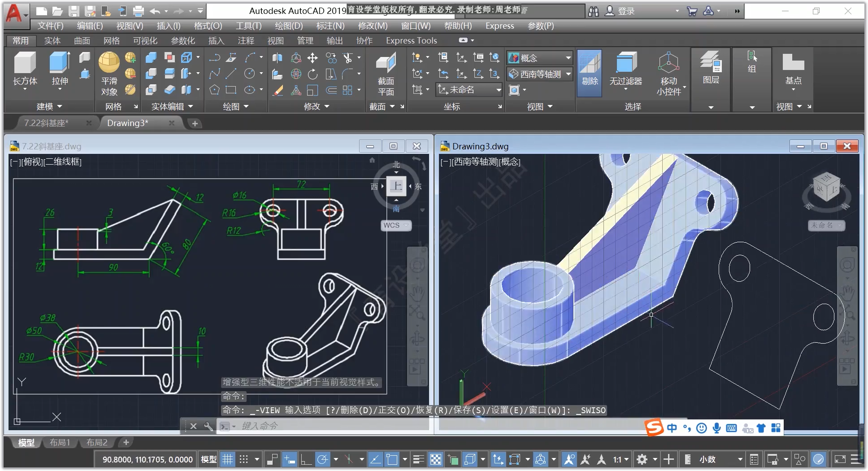Image resolution: width=868 pixels, height=471 pixels.
Task: Click the workspace switching gear icon
Action: pyautogui.click(x=642, y=459)
